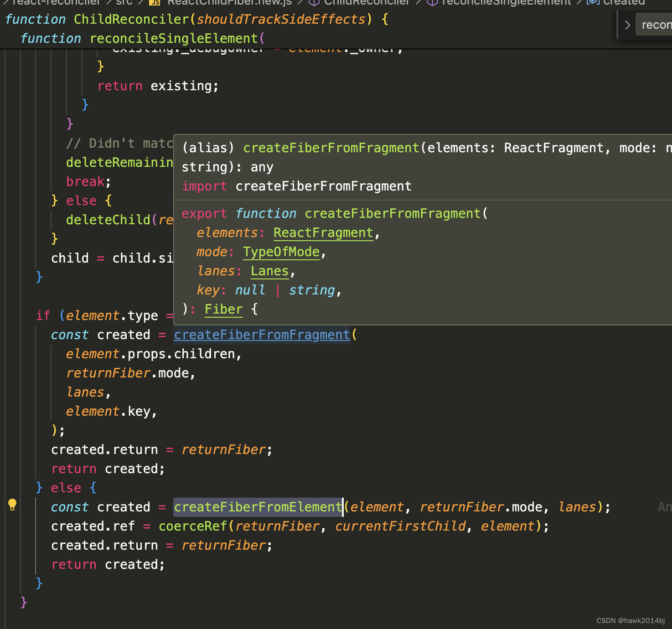Click the 'null' type in hover signature
Screen dimensions: 672x629
coord(250,290)
